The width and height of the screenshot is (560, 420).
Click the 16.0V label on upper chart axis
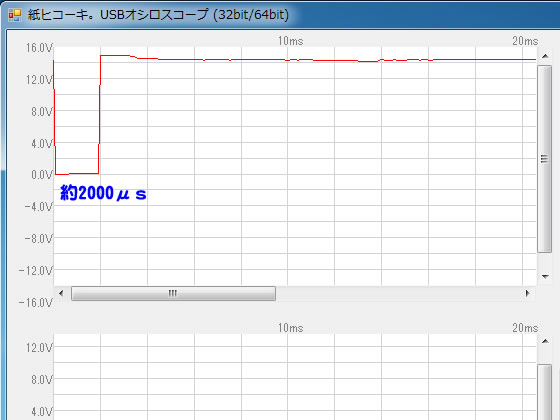point(39,48)
